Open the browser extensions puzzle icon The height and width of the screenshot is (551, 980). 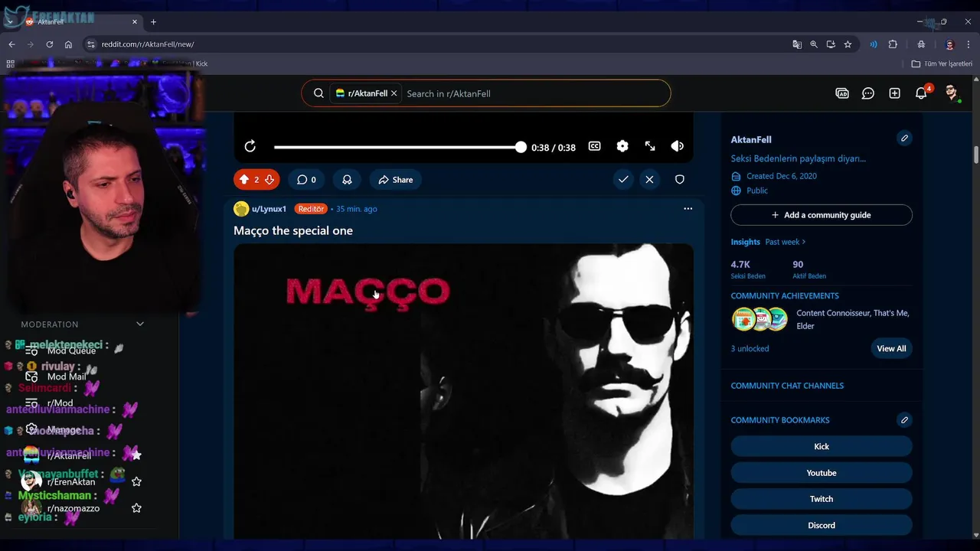(893, 44)
